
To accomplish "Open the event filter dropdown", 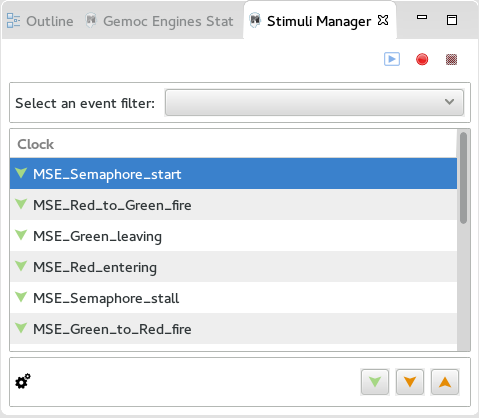I will tap(314, 103).
